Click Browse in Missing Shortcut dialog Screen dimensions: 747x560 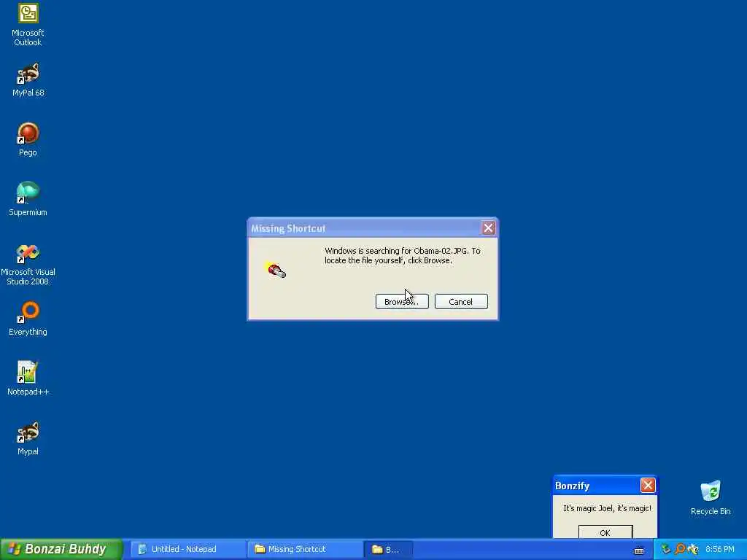[402, 301]
